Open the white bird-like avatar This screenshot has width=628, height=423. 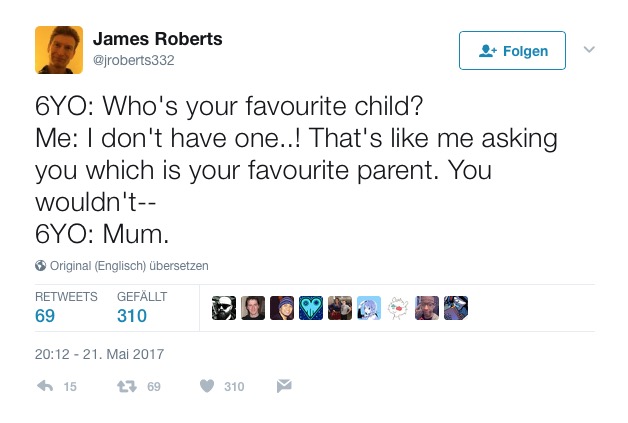pyautogui.click(x=398, y=308)
